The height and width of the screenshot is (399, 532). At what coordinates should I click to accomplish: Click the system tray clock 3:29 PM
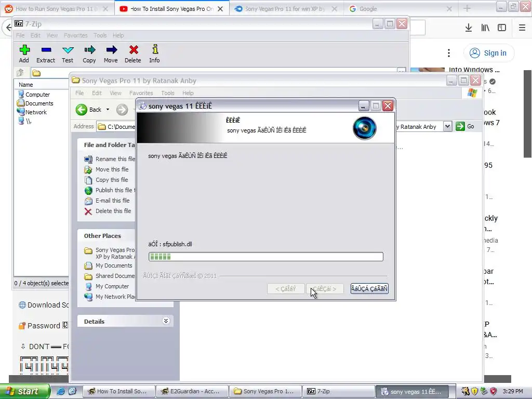pos(513,391)
